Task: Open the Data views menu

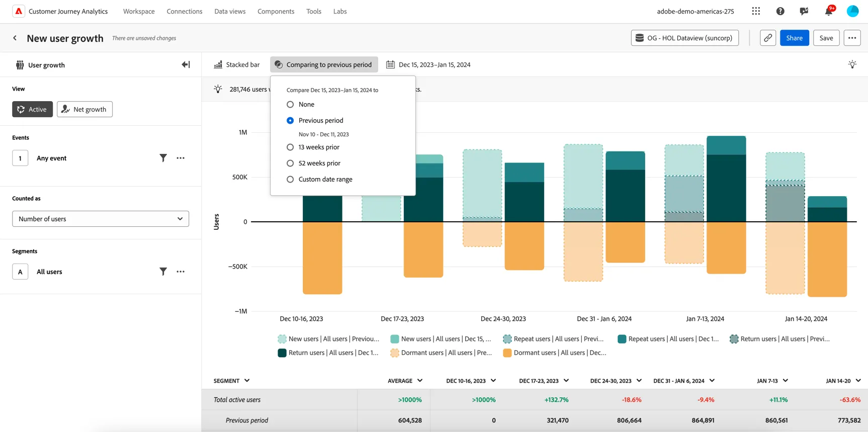Action: 230,11
